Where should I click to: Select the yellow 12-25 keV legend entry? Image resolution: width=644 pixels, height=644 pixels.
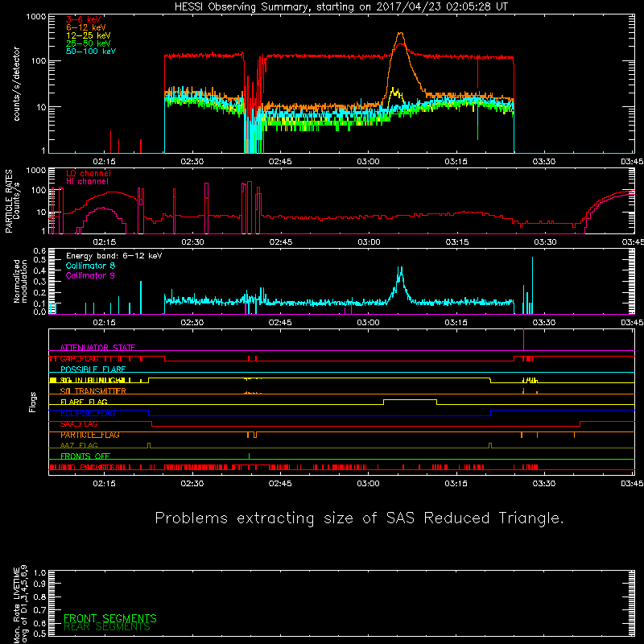(89, 35)
